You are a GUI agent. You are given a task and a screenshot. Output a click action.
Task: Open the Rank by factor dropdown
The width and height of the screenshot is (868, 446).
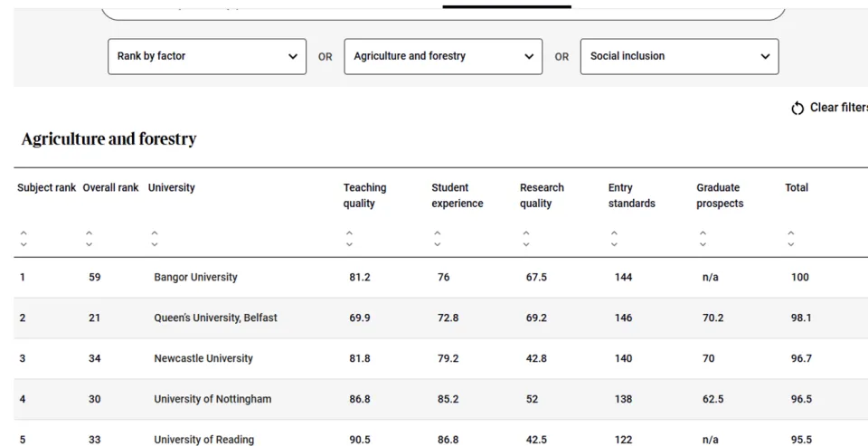click(x=207, y=56)
